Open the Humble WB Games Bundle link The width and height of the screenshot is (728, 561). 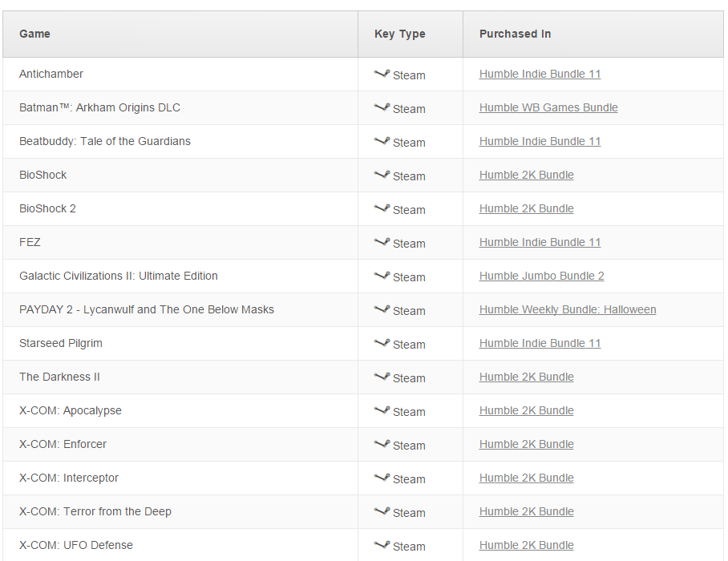click(x=548, y=107)
